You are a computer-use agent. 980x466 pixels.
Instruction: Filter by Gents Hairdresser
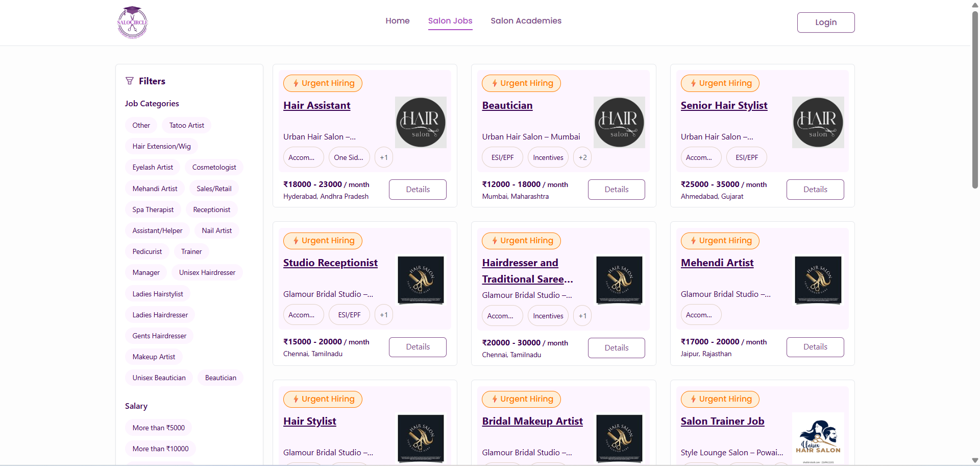(160, 336)
